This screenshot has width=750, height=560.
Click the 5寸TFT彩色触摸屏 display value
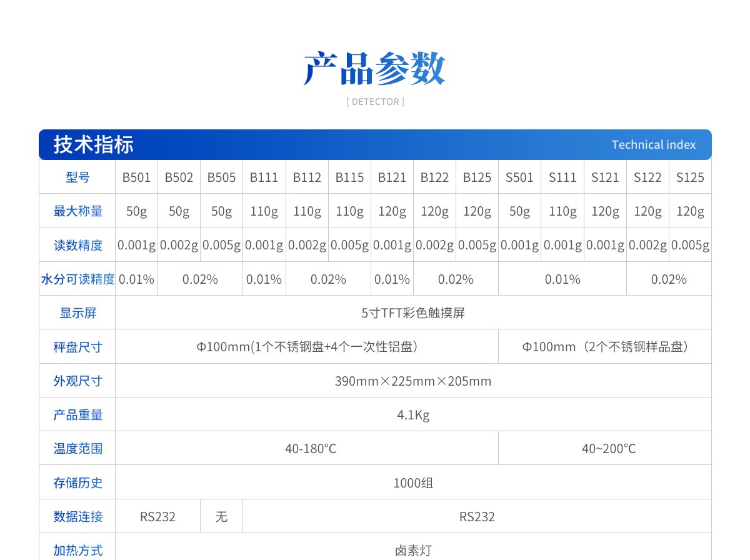tap(413, 312)
